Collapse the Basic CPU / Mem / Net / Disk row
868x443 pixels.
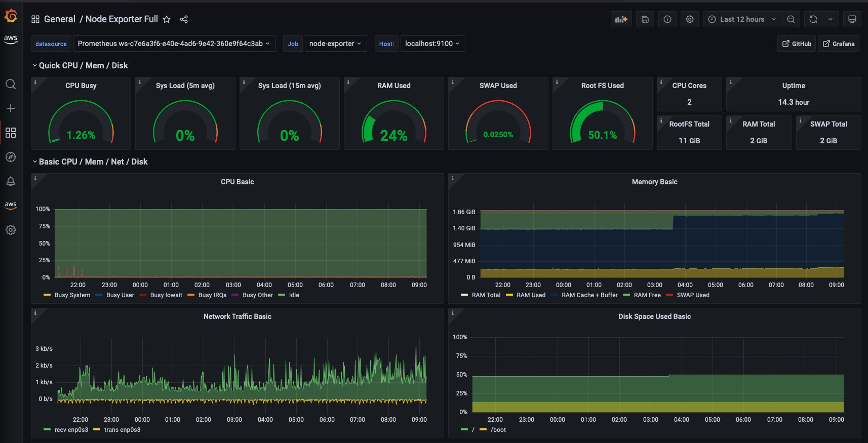[90, 162]
